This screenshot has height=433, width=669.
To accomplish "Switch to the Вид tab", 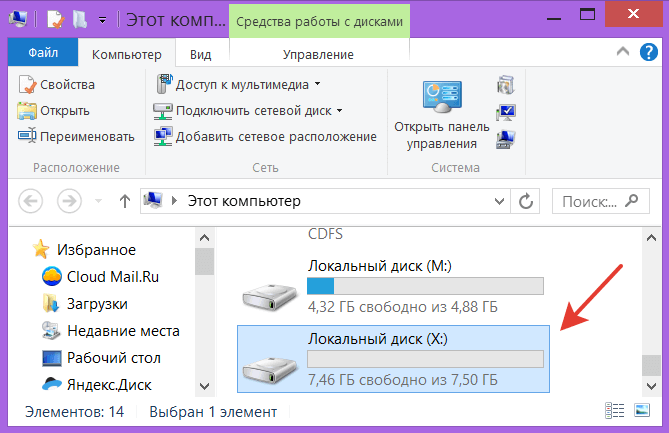I will coord(200,54).
